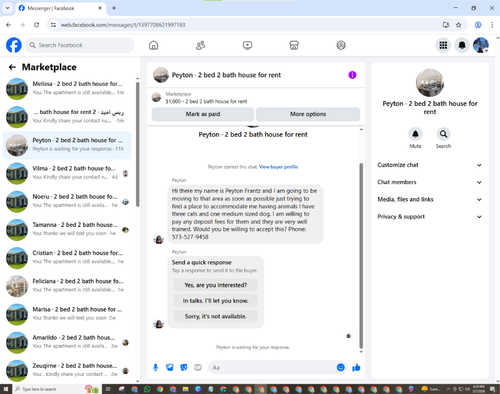View site information icon in address bar
The width and height of the screenshot is (500, 394).
click(53, 25)
